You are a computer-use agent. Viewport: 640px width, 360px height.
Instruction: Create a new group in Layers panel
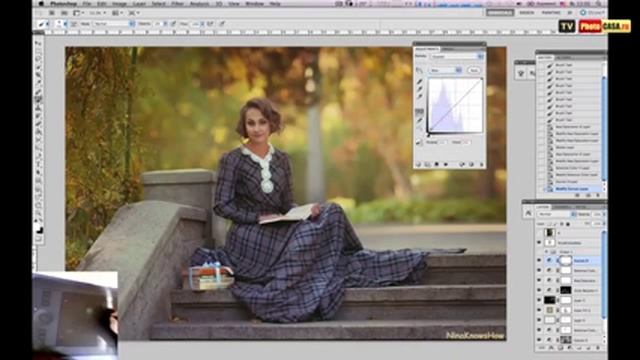[579, 348]
